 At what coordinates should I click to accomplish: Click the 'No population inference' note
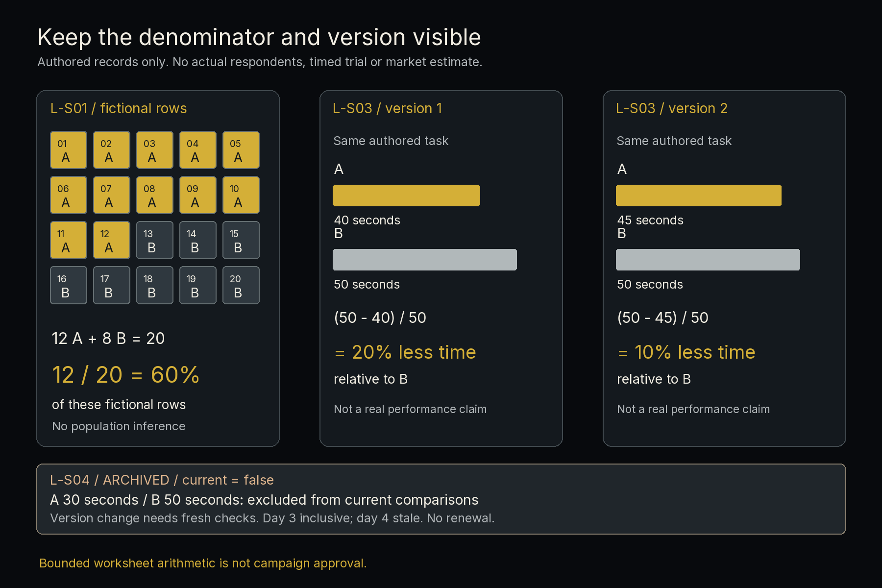[119, 426]
